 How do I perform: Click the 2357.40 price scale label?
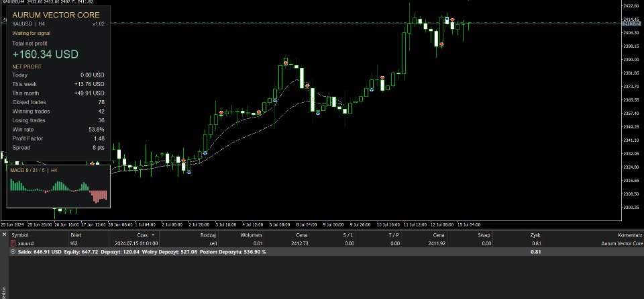pyautogui.click(x=632, y=113)
